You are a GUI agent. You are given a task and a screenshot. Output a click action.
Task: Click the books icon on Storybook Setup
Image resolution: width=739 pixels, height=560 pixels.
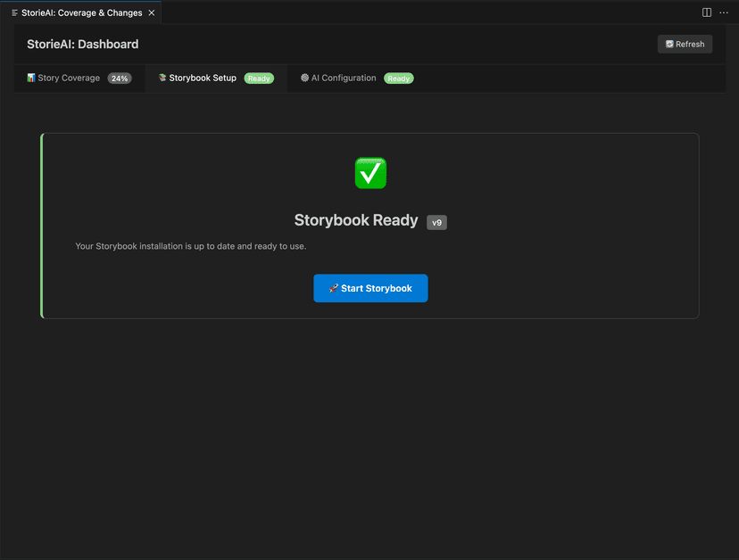pyautogui.click(x=162, y=78)
